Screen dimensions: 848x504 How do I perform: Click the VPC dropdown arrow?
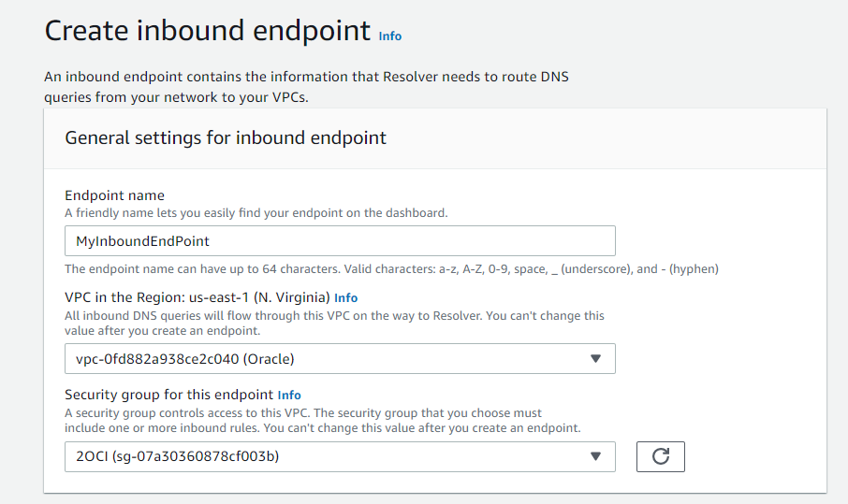pyautogui.click(x=595, y=358)
